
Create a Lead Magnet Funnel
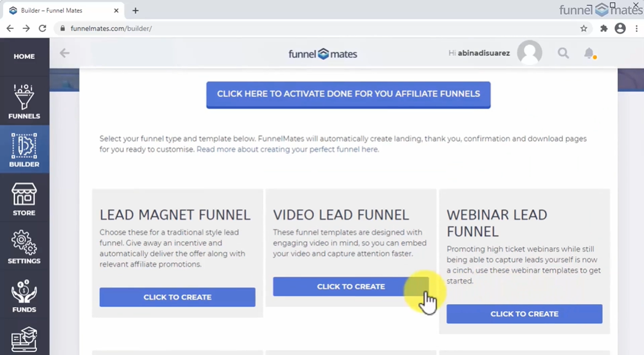[177, 297]
